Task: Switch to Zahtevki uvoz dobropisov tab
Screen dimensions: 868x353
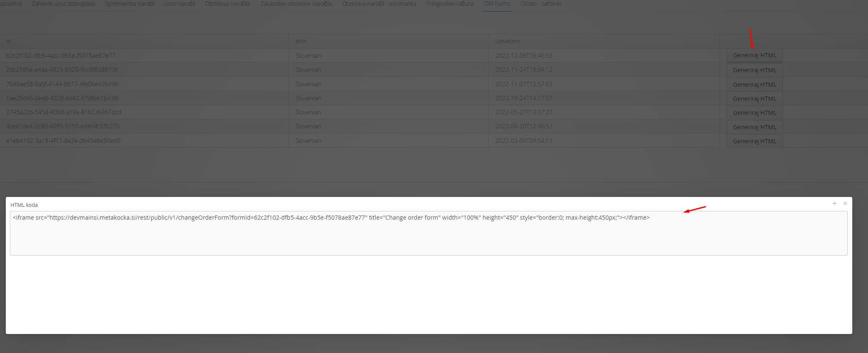Action: tap(63, 4)
